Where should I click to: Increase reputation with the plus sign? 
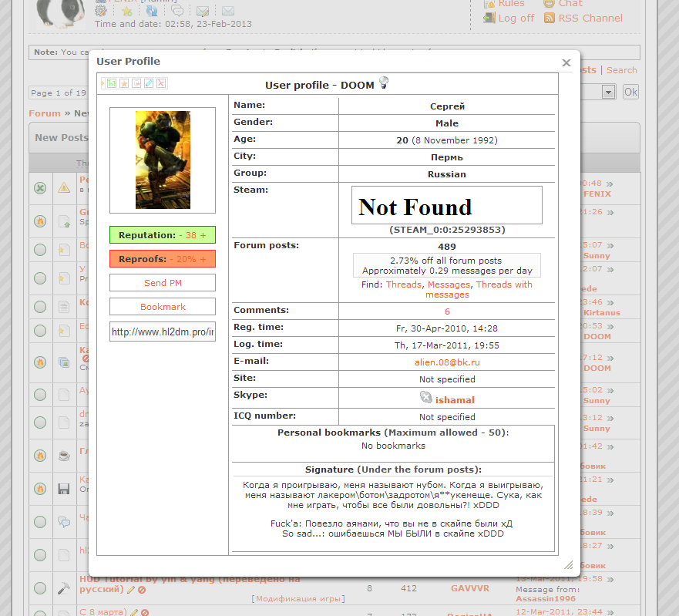click(203, 235)
